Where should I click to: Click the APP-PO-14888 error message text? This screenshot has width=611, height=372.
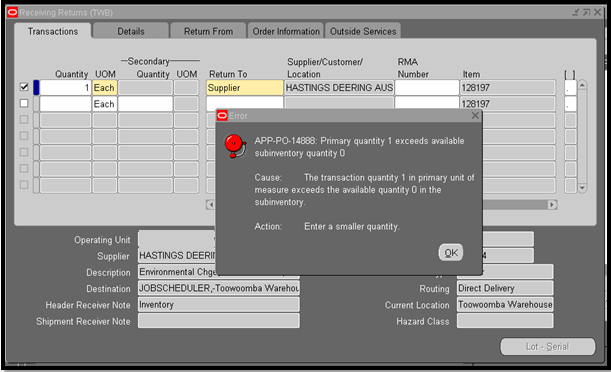359,147
